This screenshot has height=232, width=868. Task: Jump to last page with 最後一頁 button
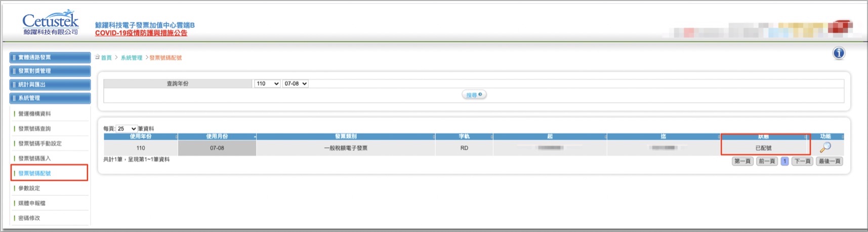tap(830, 161)
